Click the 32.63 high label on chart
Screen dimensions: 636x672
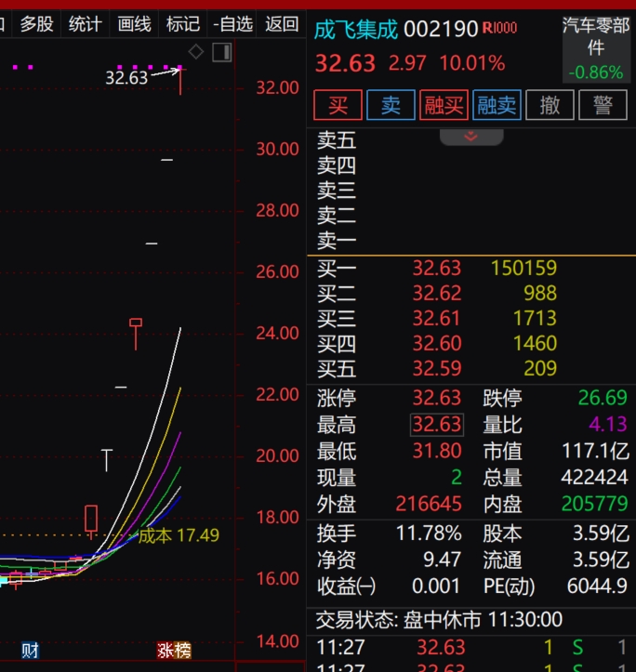pyautogui.click(x=126, y=77)
